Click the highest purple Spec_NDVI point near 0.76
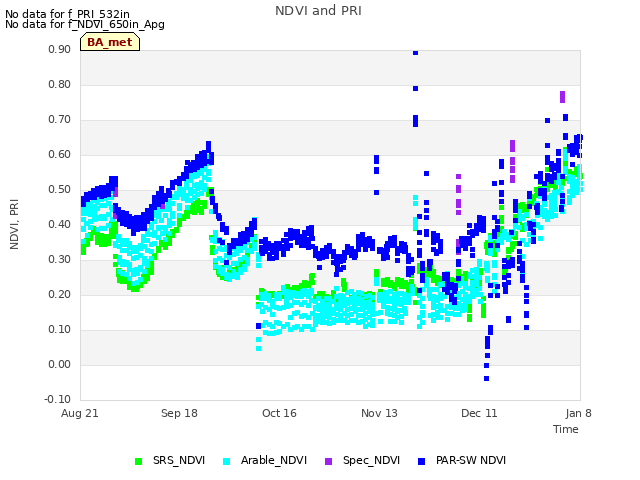This screenshot has height=480, width=640. (562, 97)
